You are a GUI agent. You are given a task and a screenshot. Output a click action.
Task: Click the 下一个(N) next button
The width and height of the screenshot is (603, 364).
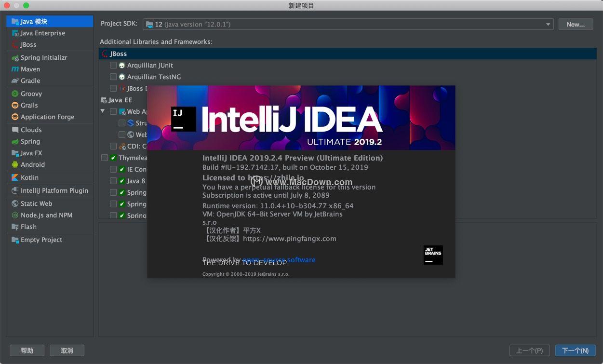575,351
